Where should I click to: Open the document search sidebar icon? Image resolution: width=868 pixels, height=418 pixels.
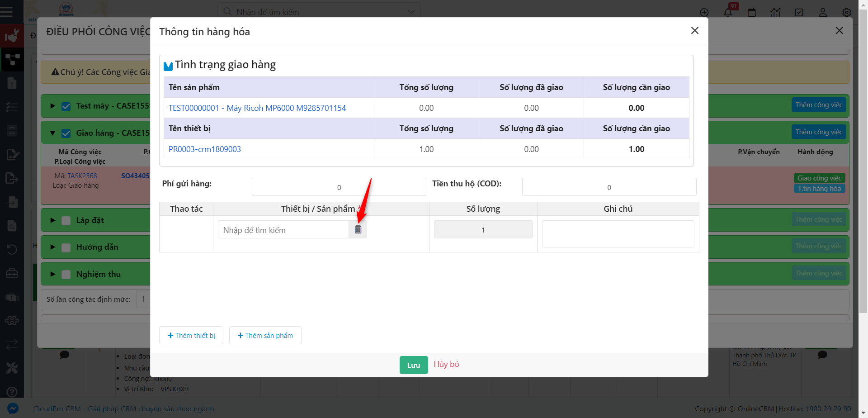tap(12, 226)
